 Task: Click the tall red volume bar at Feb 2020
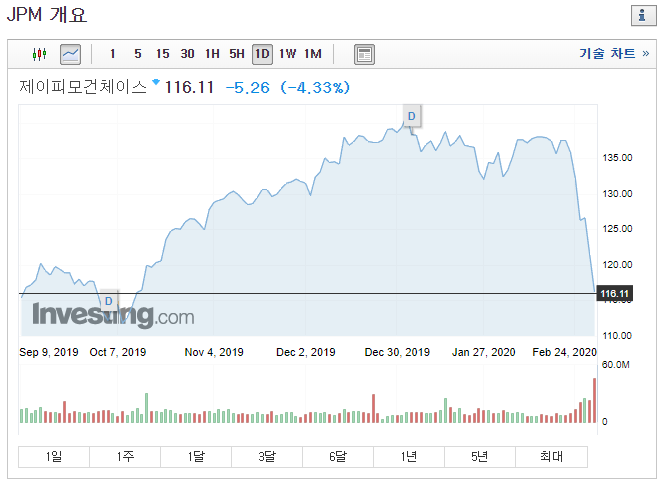(x=595, y=400)
